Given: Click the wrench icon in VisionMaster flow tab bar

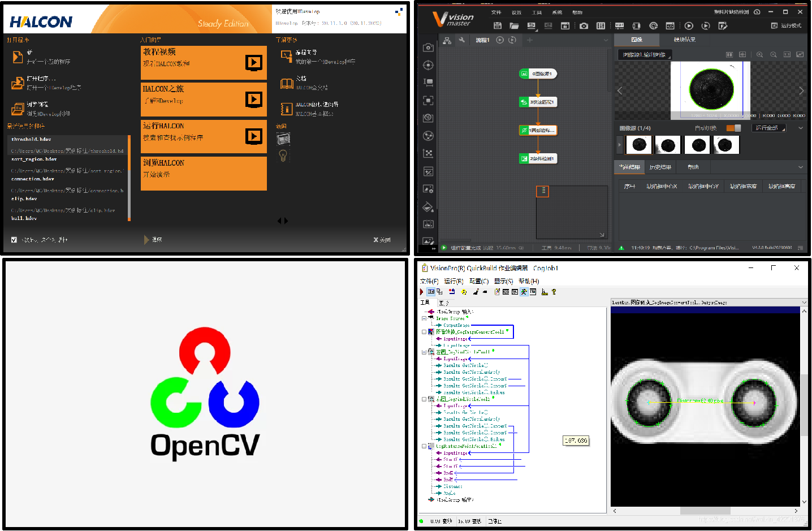Looking at the screenshot, I should (x=462, y=40).
